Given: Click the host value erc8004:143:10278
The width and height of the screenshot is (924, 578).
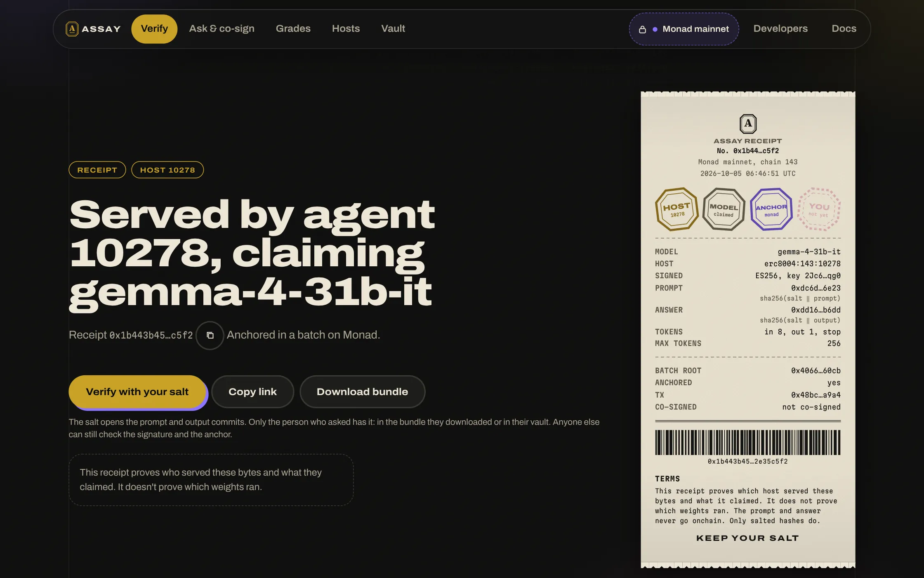Looking at the screenshot, I should (802, 264).
